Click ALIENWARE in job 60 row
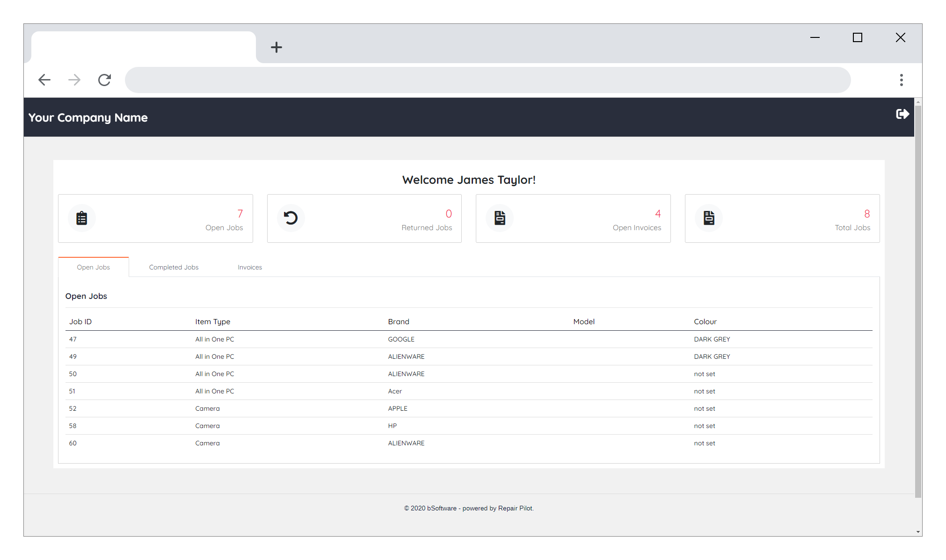Screen dimensions: 946x560 pyautogui.click(x=406, y=443)
